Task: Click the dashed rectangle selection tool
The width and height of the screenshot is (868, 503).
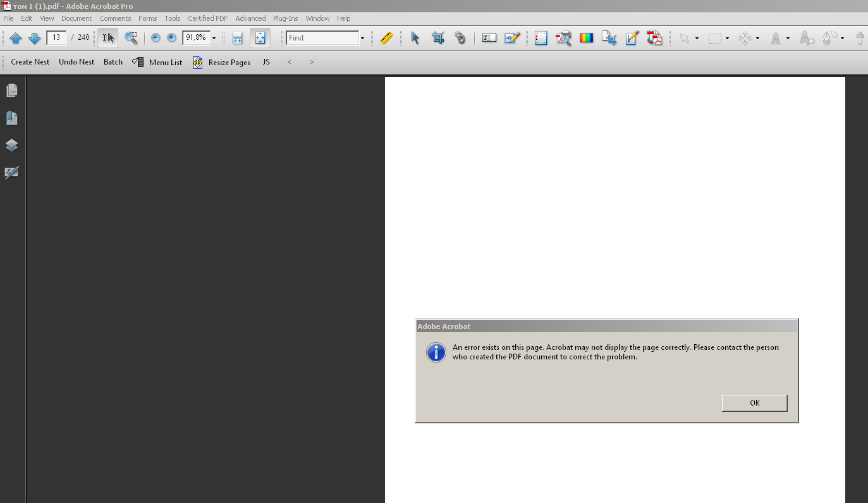Action: point(714,38)
